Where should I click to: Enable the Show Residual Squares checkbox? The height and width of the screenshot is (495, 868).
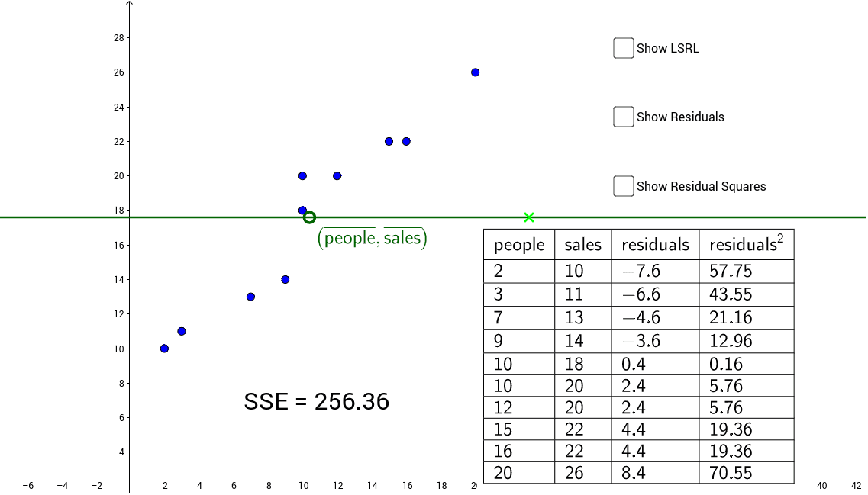(x=623, y=185)
